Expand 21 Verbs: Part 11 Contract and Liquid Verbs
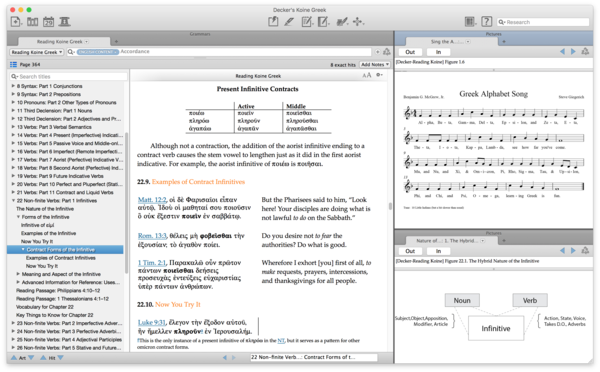 tap(13, 193)
